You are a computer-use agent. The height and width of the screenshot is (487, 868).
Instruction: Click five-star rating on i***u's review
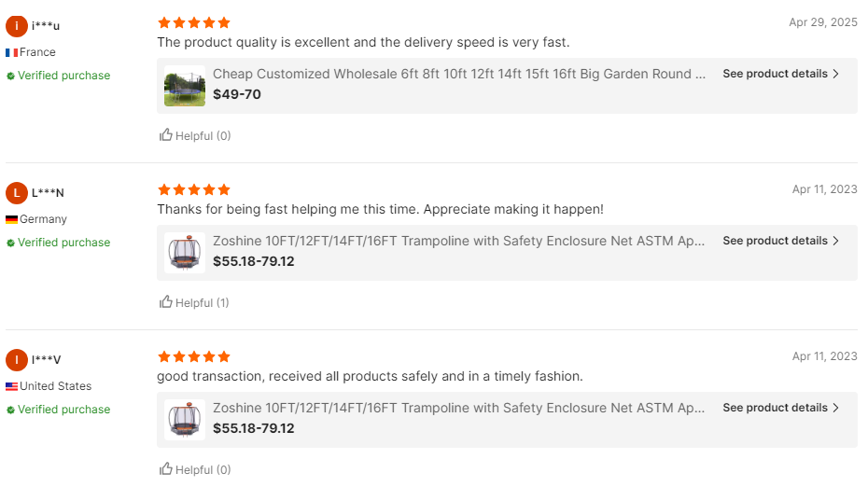click(194, 22)
